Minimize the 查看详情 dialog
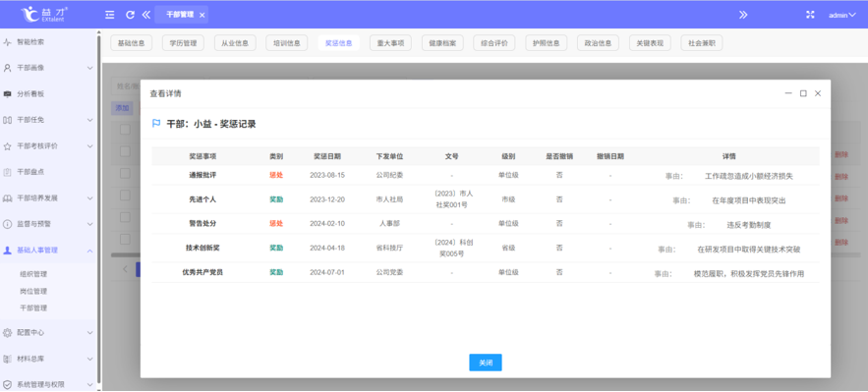The width and height of the screenshot is (868, 392). pyautogui.click(x=788, y=93)
